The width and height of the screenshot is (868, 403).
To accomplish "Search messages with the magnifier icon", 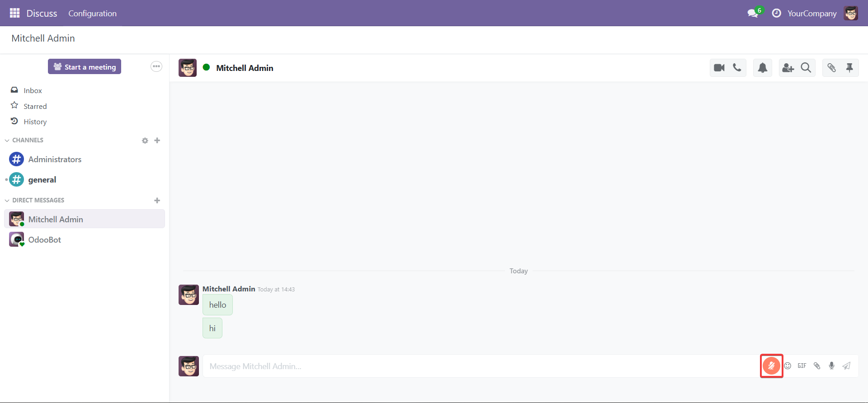I will tap(806, 68).
